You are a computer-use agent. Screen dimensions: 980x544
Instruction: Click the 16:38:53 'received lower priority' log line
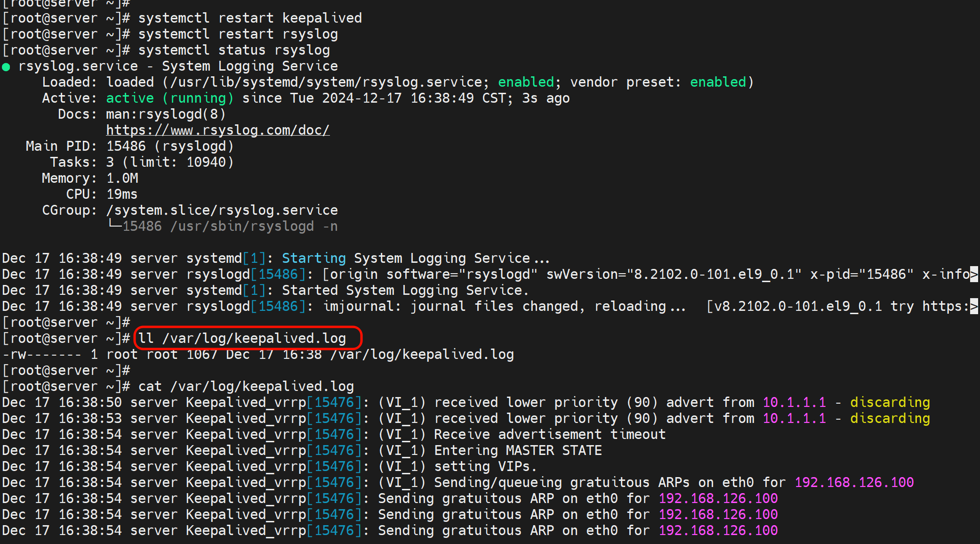pyautogui.click(x=466, y=418)
